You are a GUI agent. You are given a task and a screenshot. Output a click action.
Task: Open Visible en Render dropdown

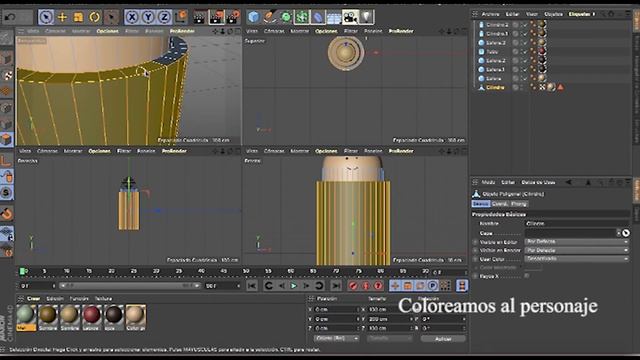pyautogui.click(x=577, y=250)
